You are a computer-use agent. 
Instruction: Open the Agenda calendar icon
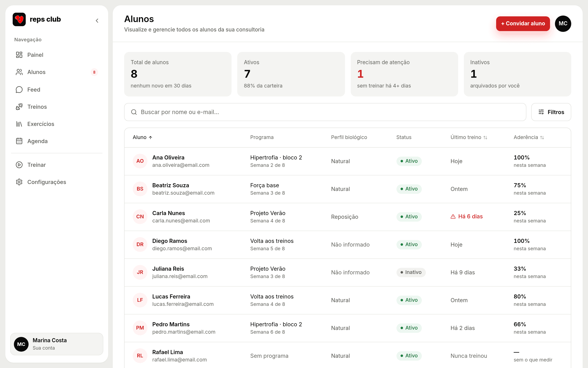(x=19, y=141)
